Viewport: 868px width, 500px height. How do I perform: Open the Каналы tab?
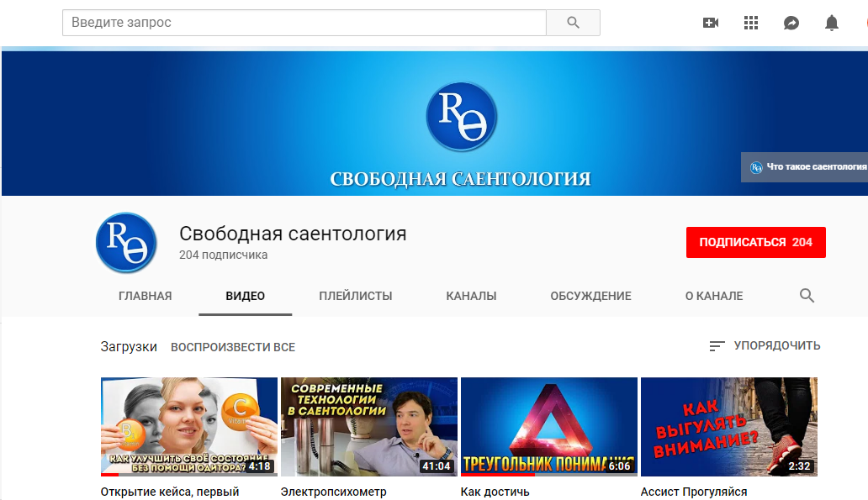click(471, 296)
